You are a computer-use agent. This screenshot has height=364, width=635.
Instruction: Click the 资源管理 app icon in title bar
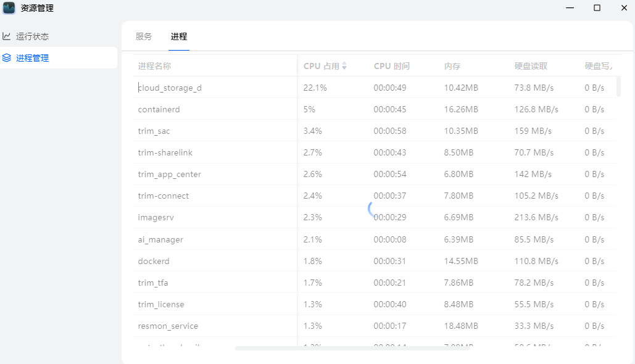pos(8,7)
